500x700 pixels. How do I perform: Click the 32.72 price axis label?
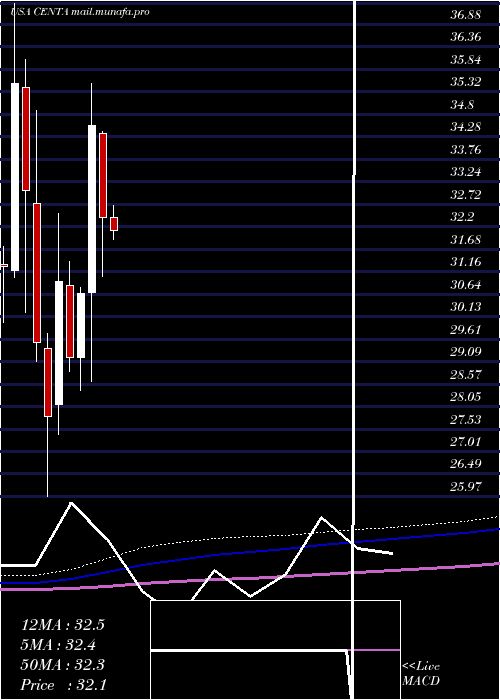(x=466, y=195)
